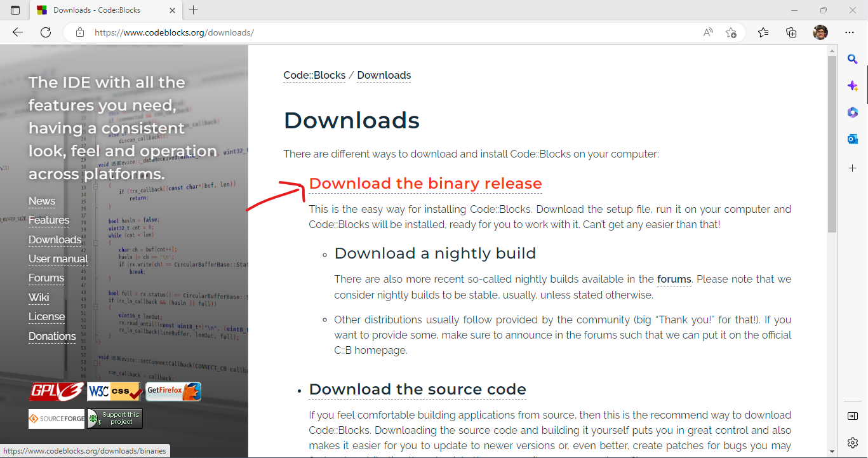Focus the address bar URL field
This screenshot has height=458, width=868.
(381, 32)
